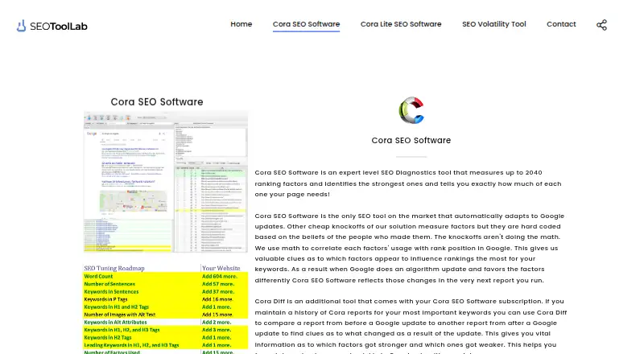
Task: Click the Add 37 more value
Action: (218, 291)
